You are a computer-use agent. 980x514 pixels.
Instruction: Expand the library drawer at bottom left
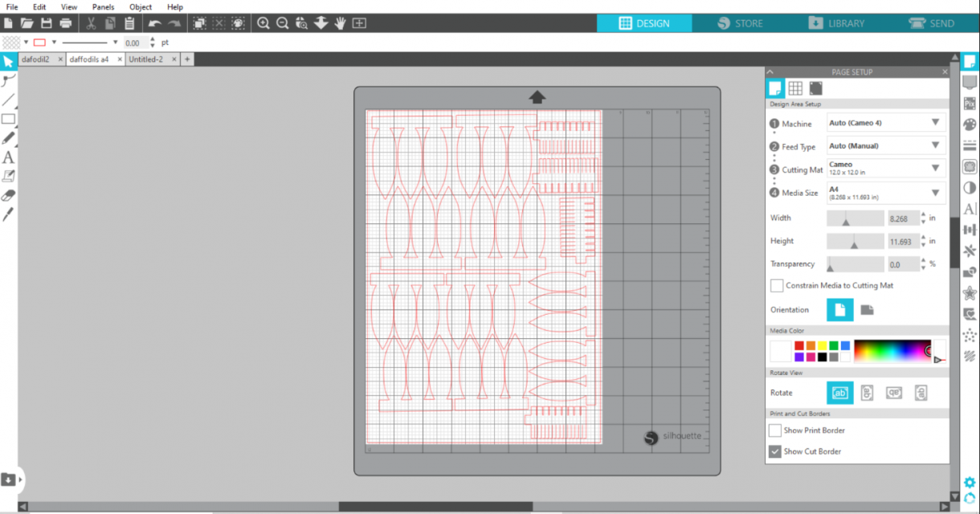click(19, 480)
